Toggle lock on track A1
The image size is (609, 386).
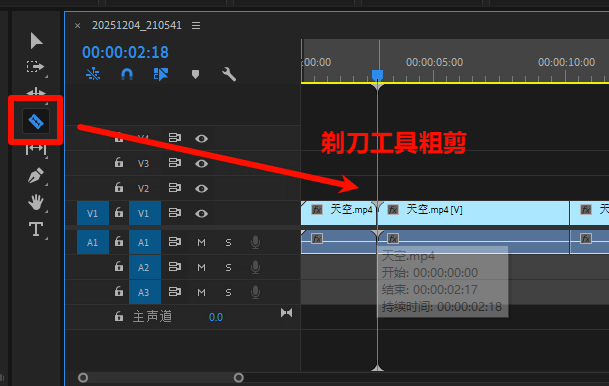click(x=119, y=242)
